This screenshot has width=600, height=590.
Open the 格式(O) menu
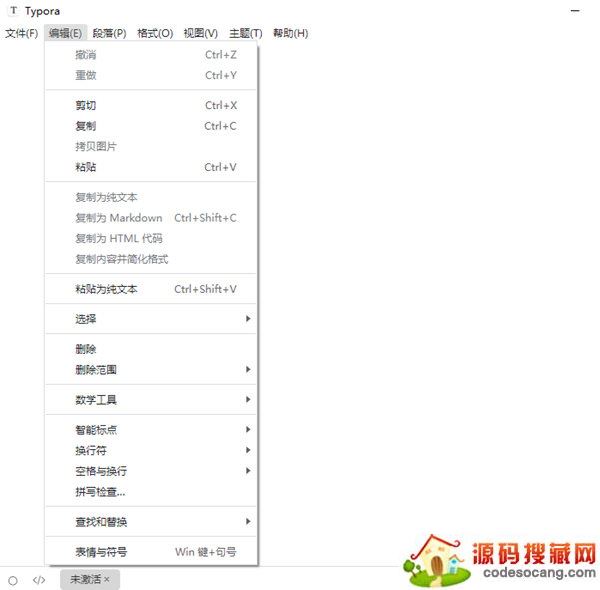click(x=155, y=33)
